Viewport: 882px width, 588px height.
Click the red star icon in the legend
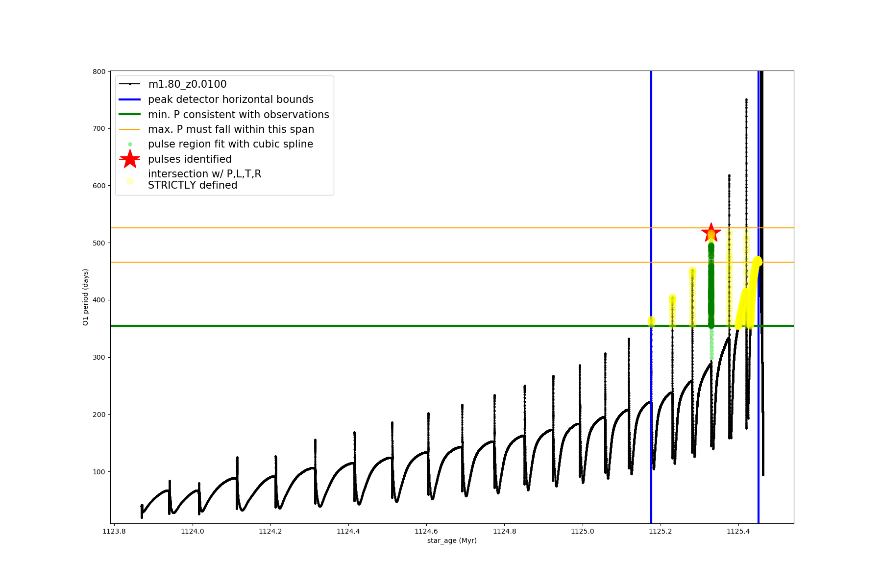pos(130,159)
